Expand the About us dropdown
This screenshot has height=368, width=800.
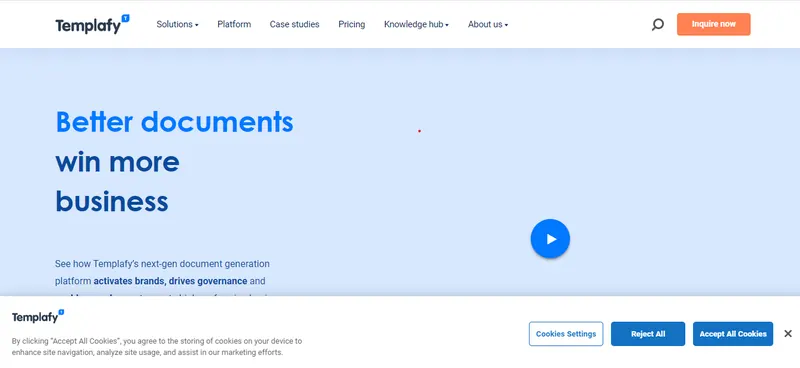click(x=488, y=24)
